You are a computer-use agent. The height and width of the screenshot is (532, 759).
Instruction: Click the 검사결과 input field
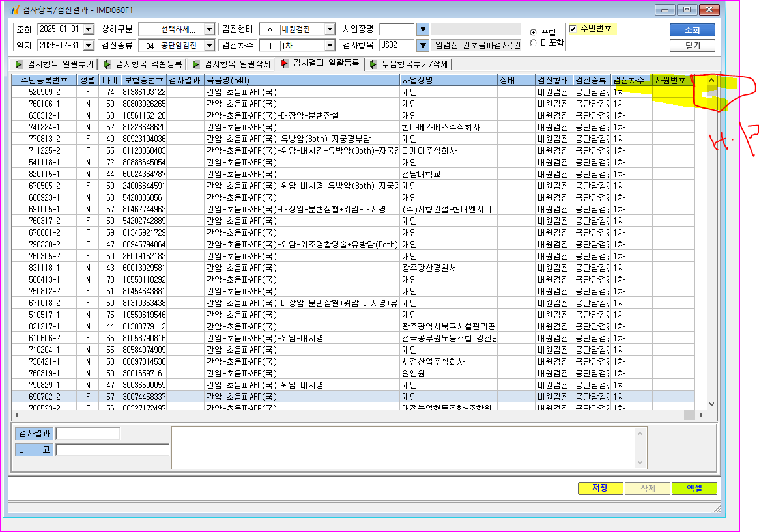(x=87, y=433)
